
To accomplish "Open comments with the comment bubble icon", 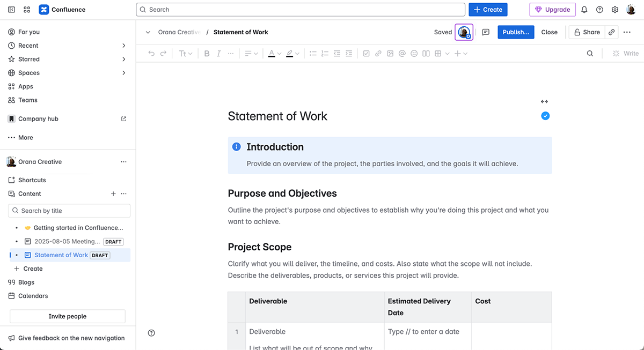I will click(x=486, y=32).
